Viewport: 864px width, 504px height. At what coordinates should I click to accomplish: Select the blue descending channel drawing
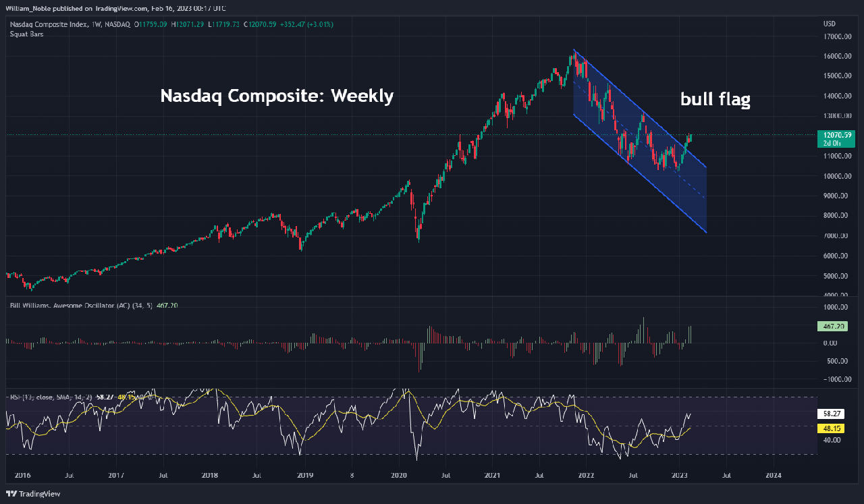coord(639,141)
